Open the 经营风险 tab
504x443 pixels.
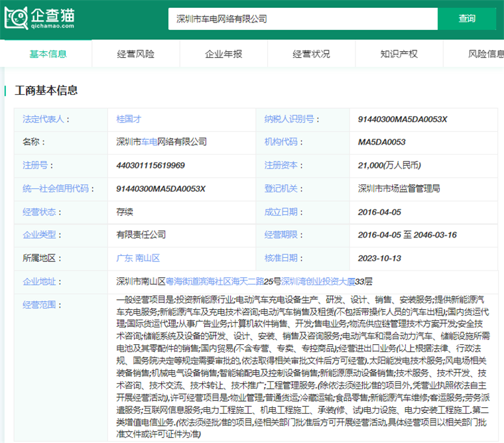135,54
